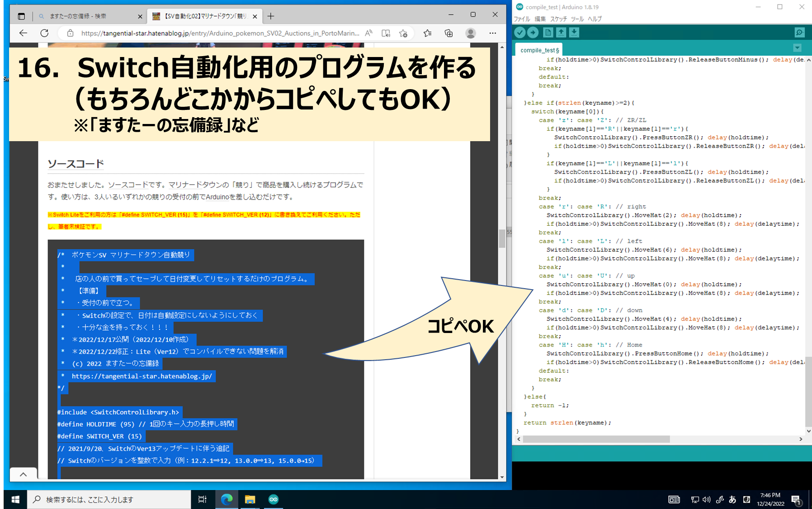Open Edge profile avatar
Viewport: 812px width, 509px height.
click(471, 33)
